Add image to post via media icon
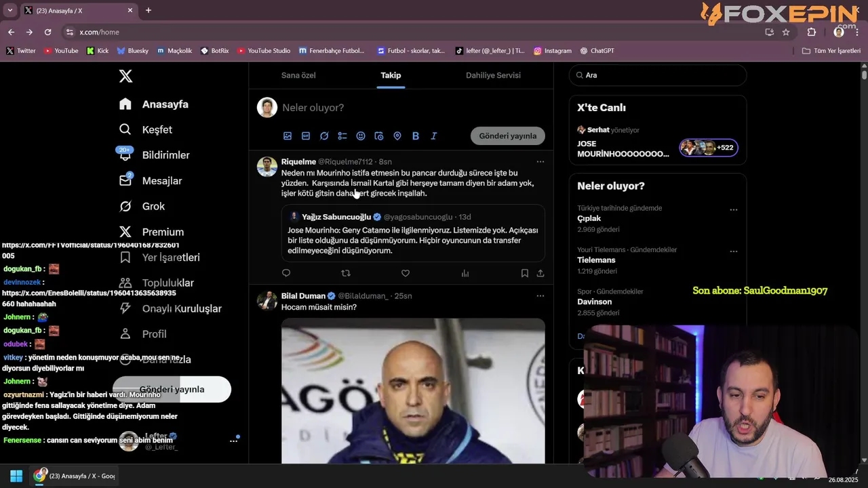Viewport: 868px width, 488px height. click(288, 136)
